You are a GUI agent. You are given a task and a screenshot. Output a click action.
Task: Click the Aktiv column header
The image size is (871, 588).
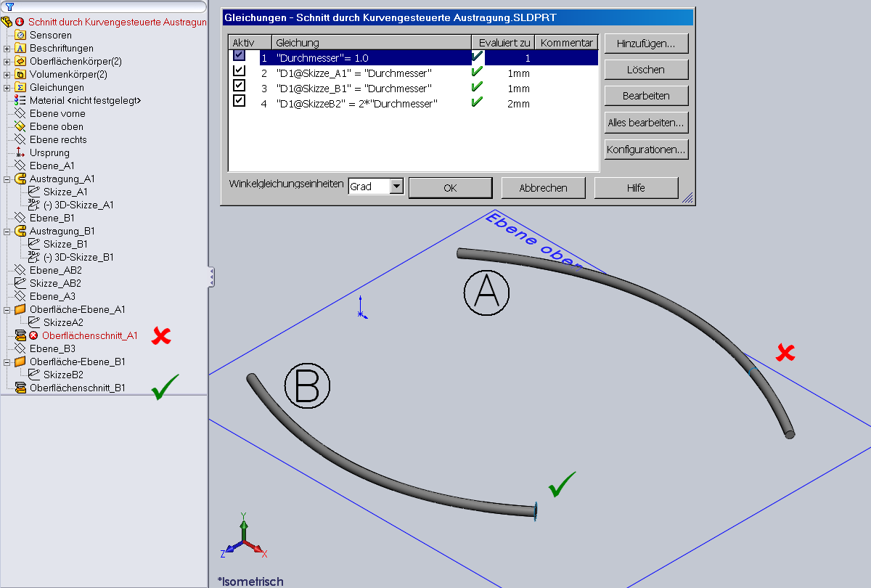point(250,43)
